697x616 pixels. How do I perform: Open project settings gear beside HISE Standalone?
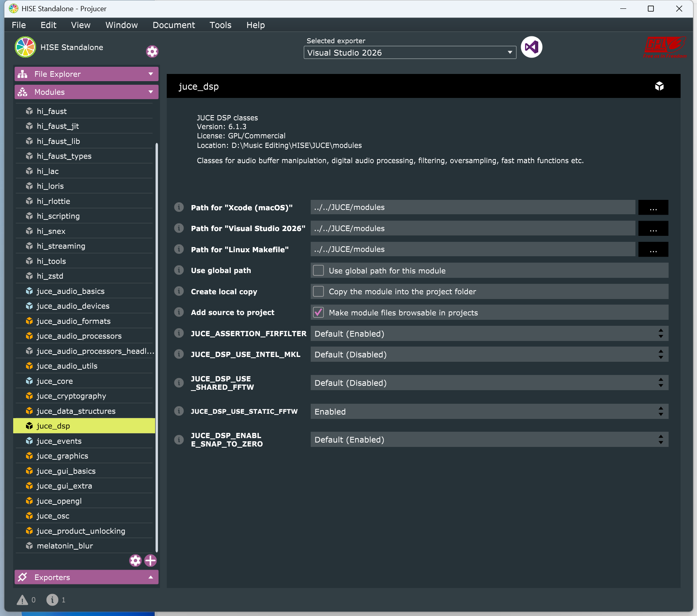point(152,52)
